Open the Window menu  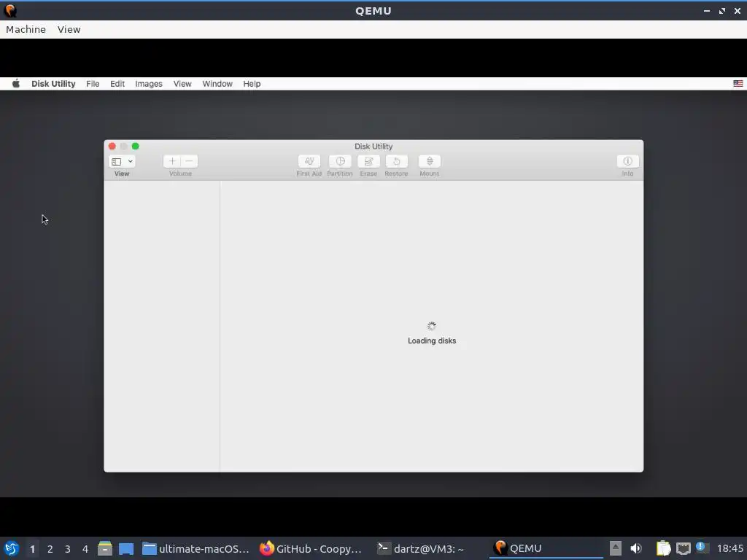[217, 84]
